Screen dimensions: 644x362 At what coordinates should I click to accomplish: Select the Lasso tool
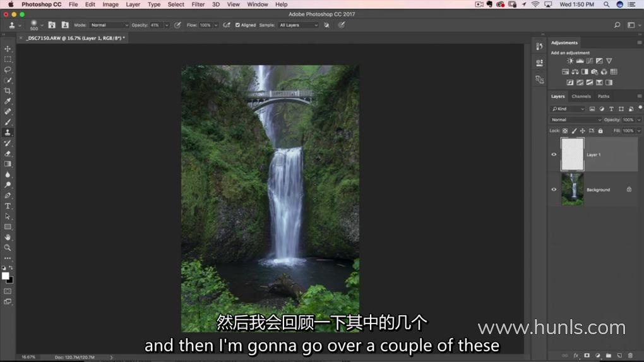pos(8,70)
